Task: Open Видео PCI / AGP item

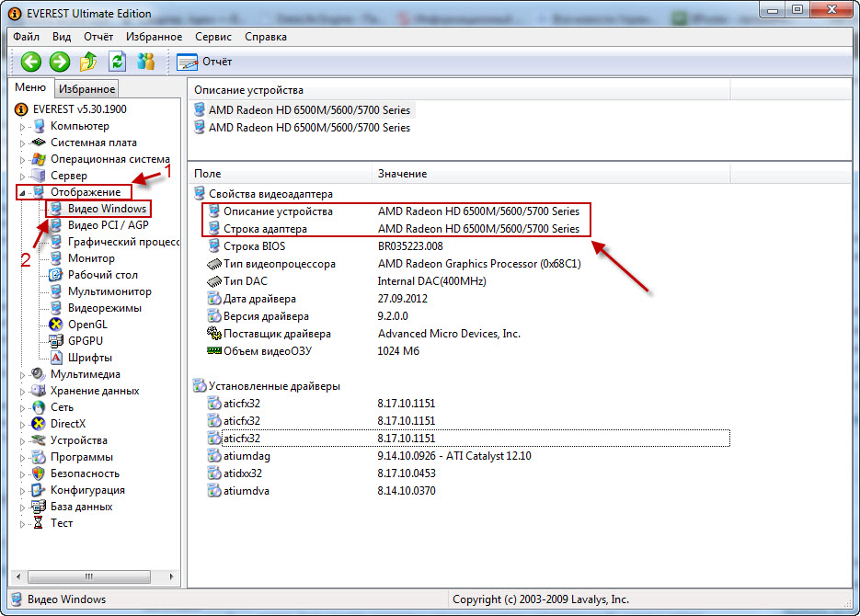Action: [108, 224]
